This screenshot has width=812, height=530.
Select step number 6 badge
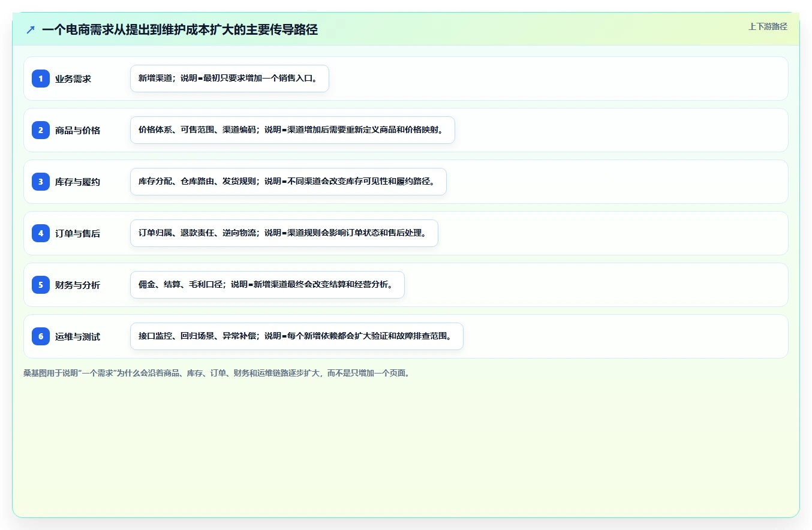coord(41,336)
